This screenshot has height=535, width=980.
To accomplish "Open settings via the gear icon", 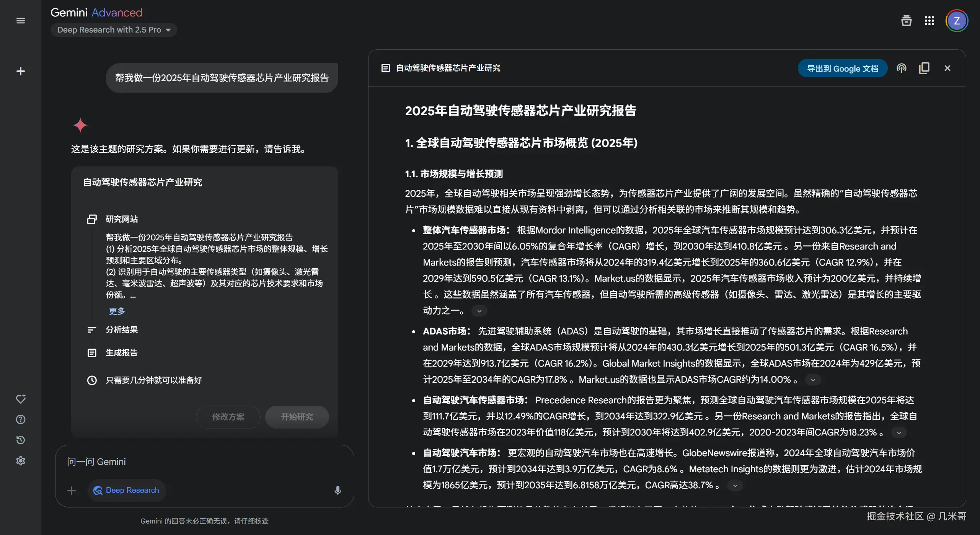I will pos(20,460).
